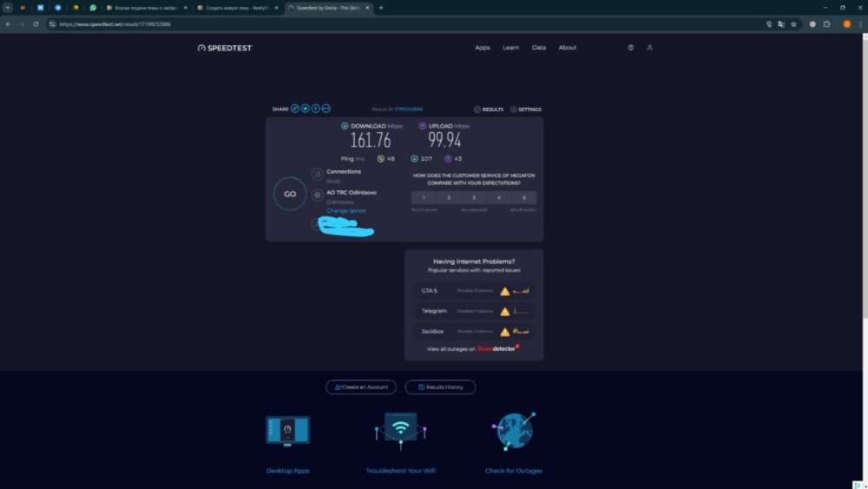Open the Settings view

pyautogui.click(x=526, y=109)
